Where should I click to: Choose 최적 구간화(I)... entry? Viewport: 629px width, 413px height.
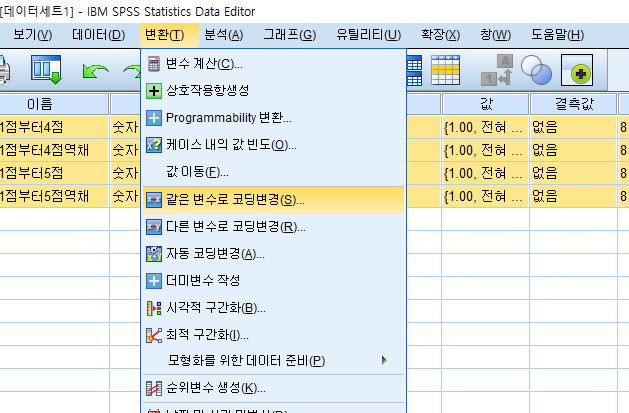pos(273,335)
